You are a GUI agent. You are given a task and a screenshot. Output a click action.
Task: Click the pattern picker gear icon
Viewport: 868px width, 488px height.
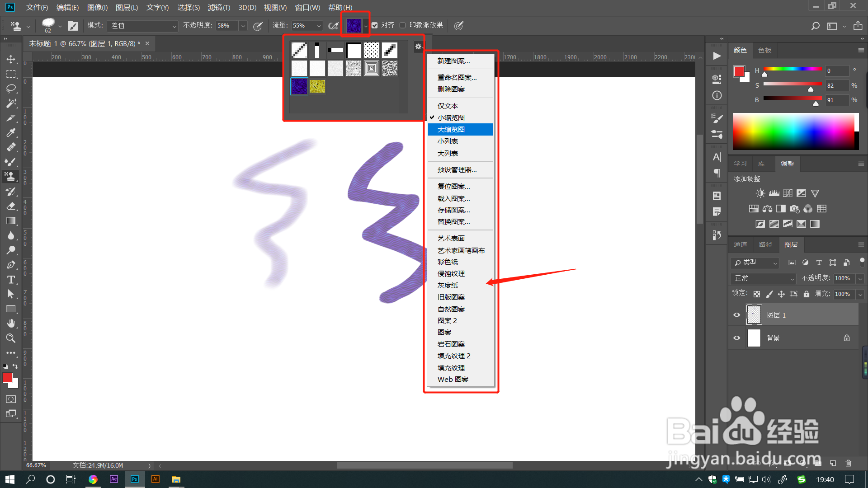coord(418,47)
